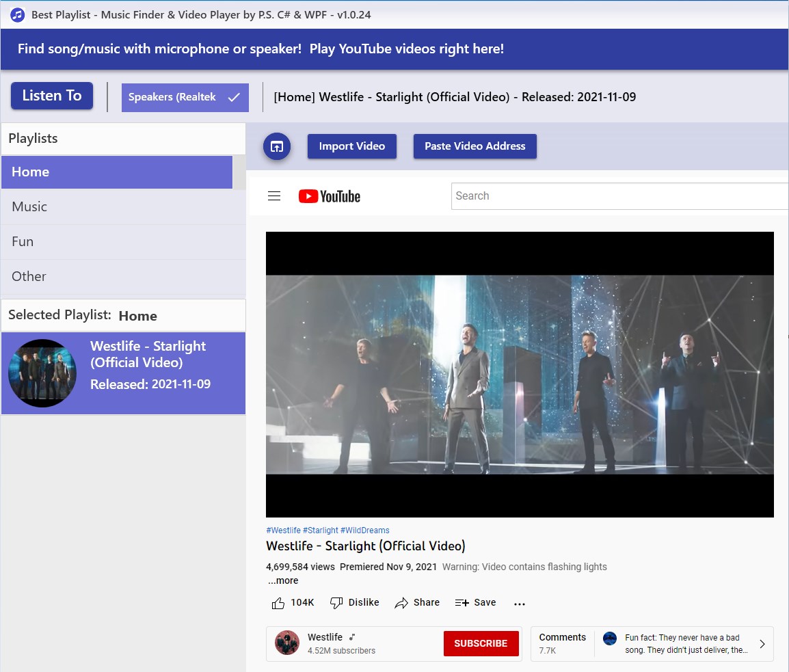Open the pop-out video window icon
Screen dimensions: 789x672
pyautogui.click(x=277, y=146)
